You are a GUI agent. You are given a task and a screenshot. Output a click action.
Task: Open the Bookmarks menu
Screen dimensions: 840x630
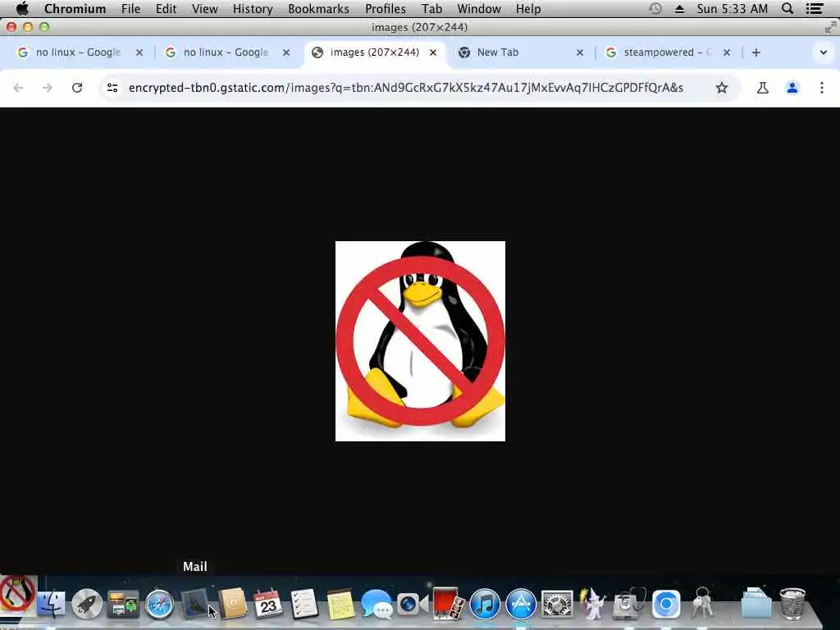[x=319, y=9]
